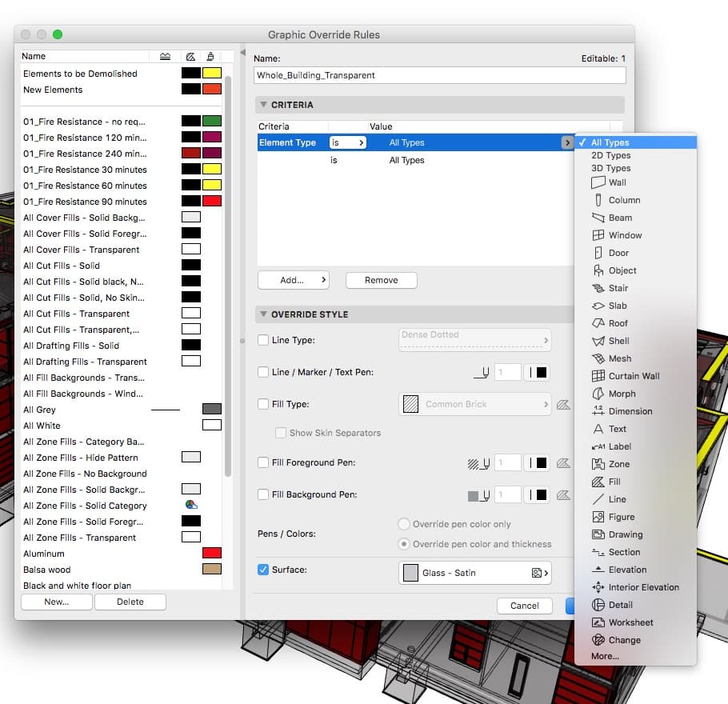Choose Fill icon in element type list

click(598, 482)
